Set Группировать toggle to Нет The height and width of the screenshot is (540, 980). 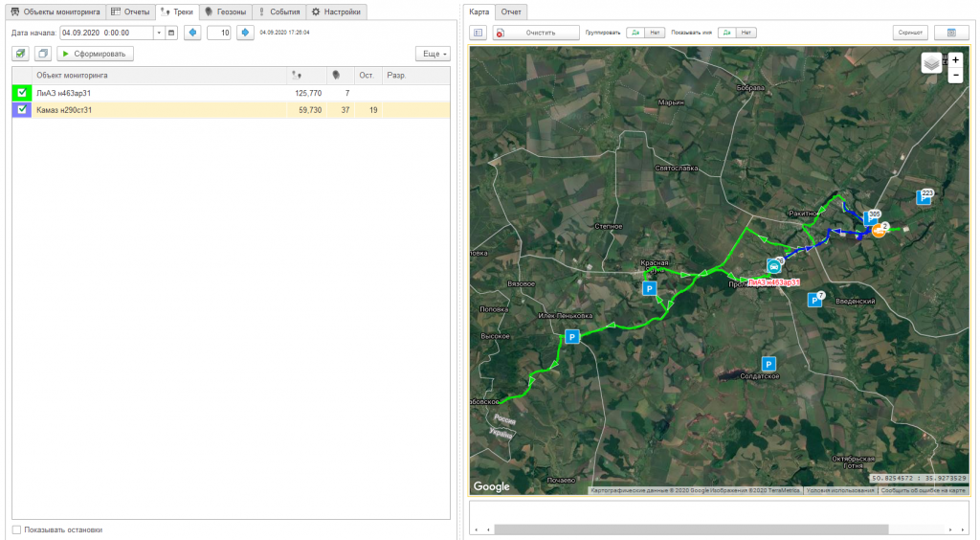[x=655, y=33]
